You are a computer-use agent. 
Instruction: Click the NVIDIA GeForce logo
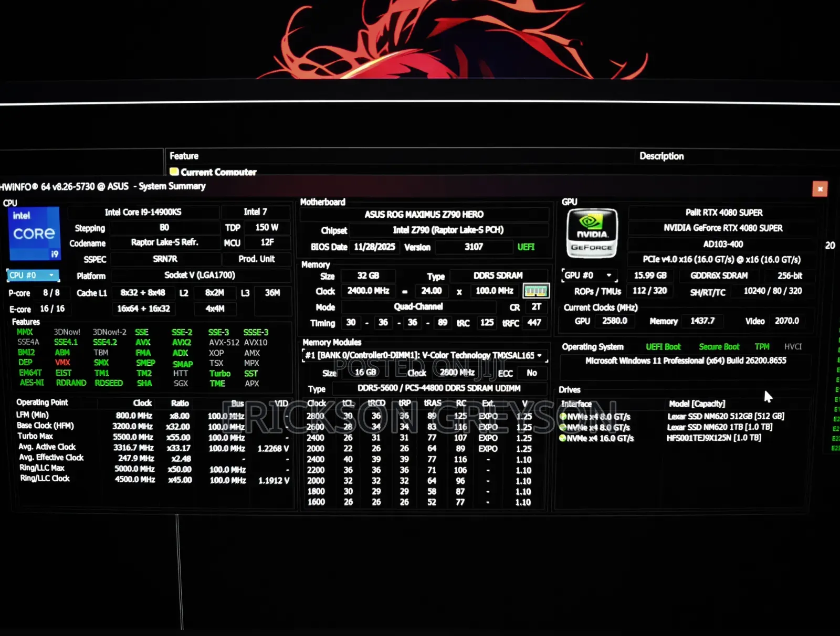[592, 233]
